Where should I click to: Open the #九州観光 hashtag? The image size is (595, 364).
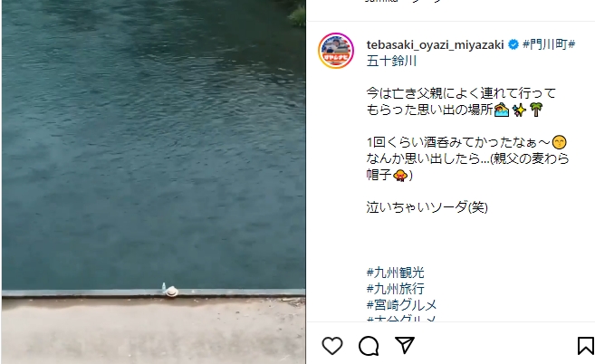[x=396, y=273]
